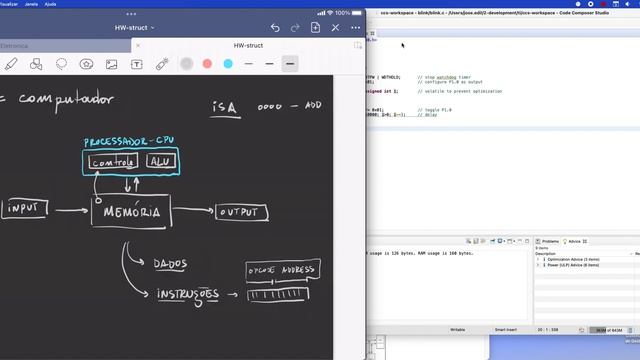The image size is (640, 360).
Task: Select the Advice tab in Code Composer
Action: tap(575, 241)
